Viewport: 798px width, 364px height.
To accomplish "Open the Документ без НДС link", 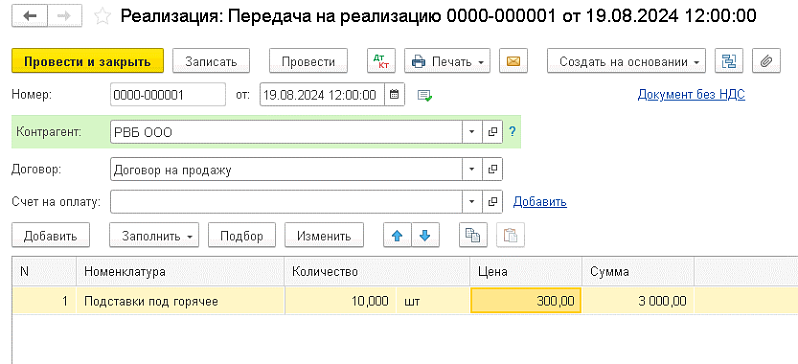I will coord(691,95).
